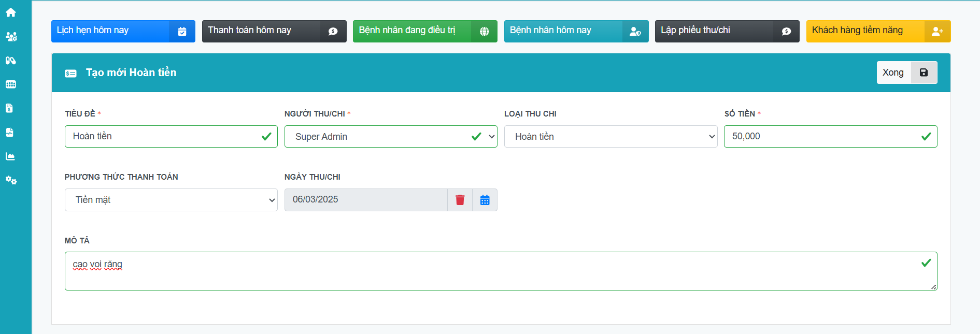Click the Bệnh nhân đang điều trị button
This screenshot has height=334, width=980.
pos(424,31)
